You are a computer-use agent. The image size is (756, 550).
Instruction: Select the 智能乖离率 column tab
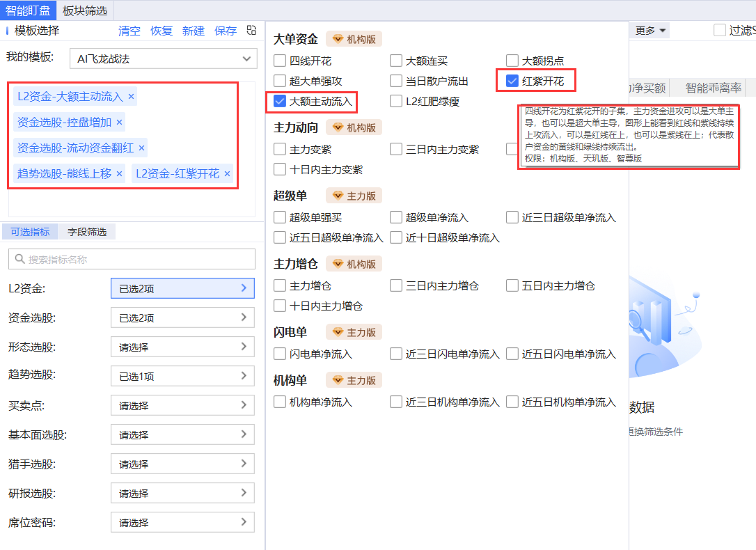point(713,88)
